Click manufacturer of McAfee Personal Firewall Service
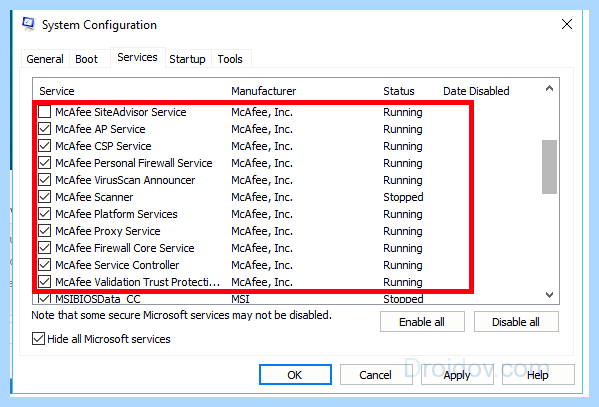 262,163
